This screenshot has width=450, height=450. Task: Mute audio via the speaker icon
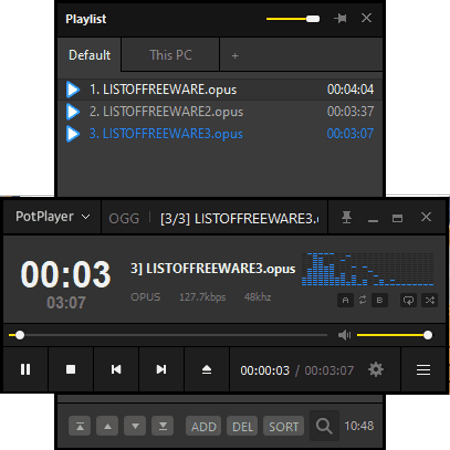[344, 335]
